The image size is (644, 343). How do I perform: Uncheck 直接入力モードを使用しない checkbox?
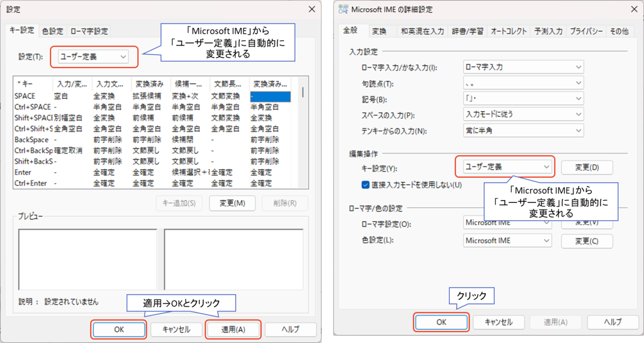[x=365, y=185]
